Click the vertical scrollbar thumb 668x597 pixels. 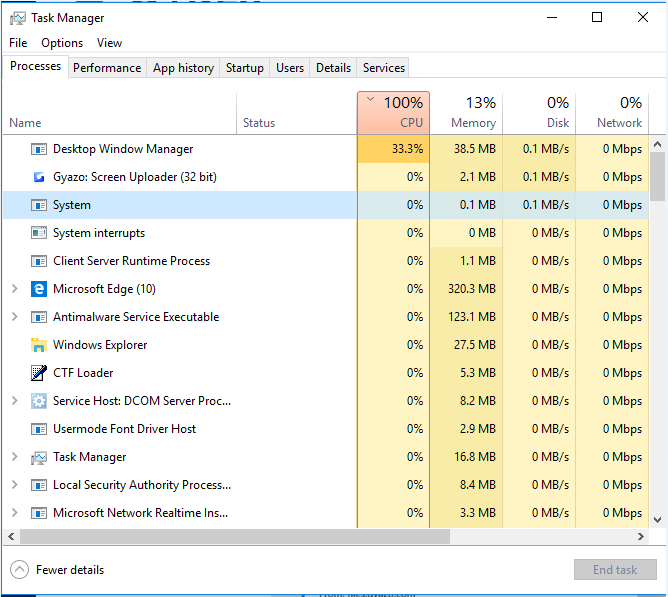pyautogui.click(x=657, y=176)
